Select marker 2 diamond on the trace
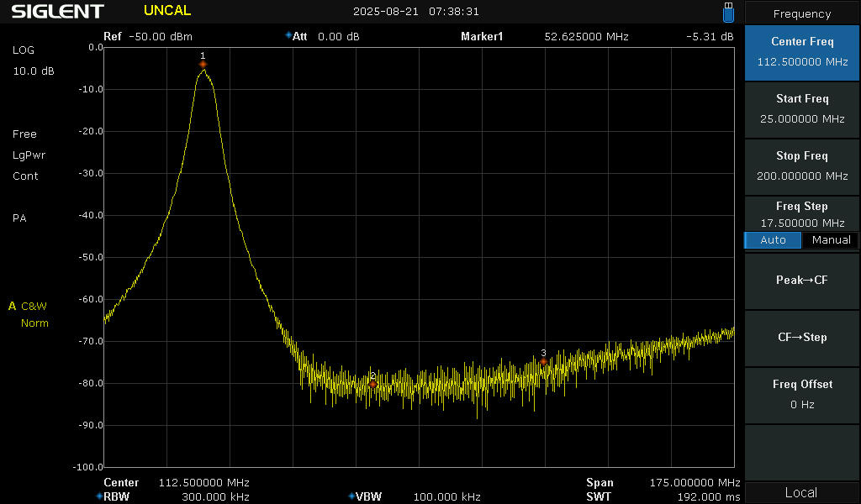 tap(372, 385)
